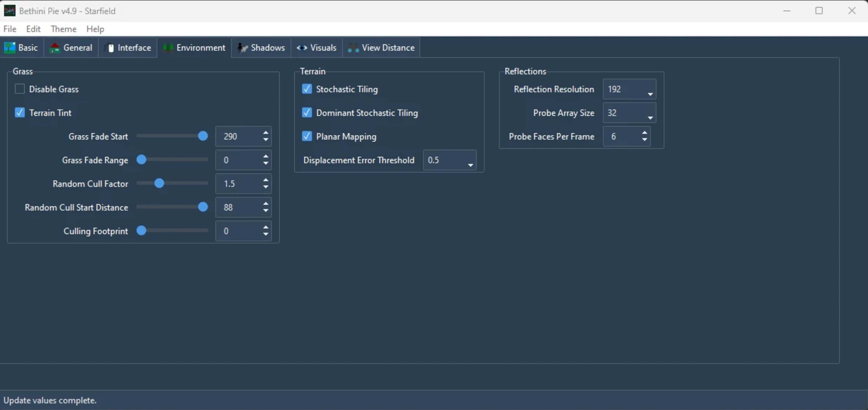
Task: Increase Grass Fade Start with up arrow
Action: (266, 133)
